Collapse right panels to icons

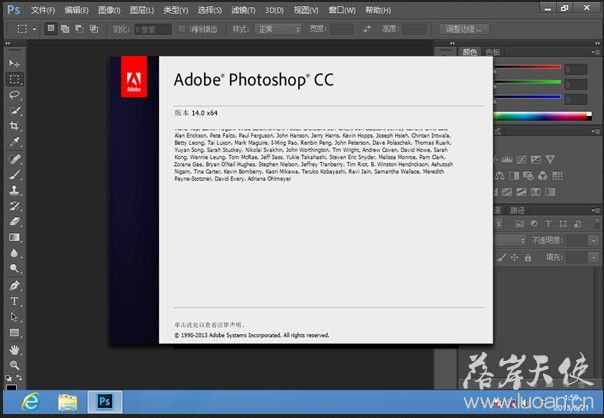coord(597,43)
